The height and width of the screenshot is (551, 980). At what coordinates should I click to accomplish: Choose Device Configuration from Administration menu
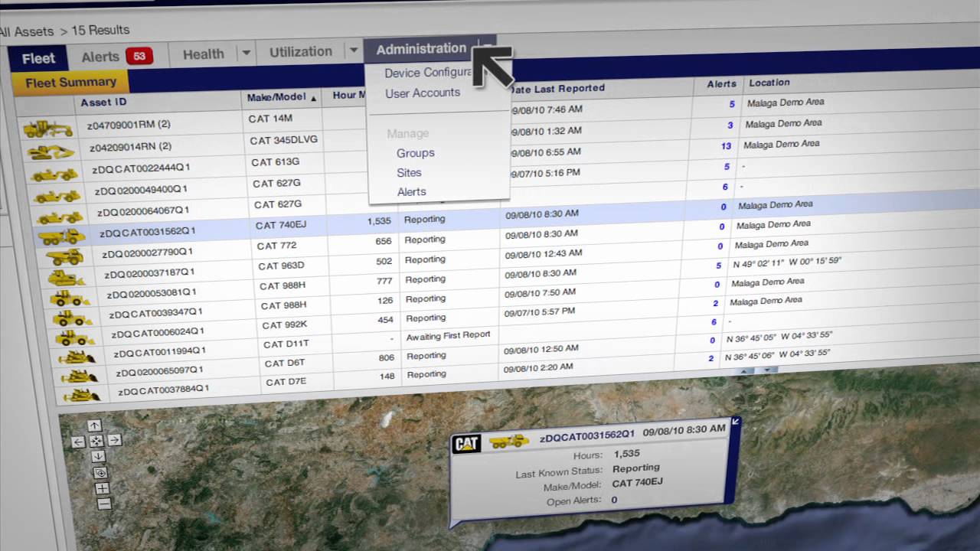click(429, 73)
